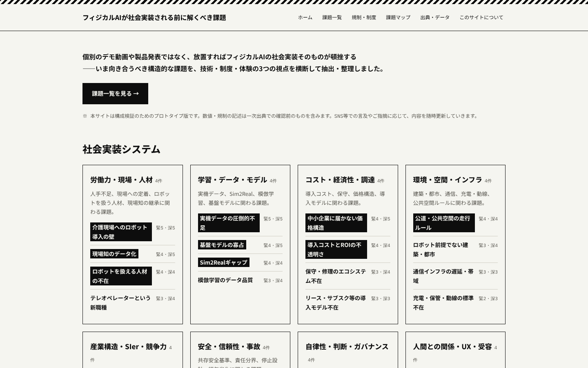Open the ロボットを扱える人材の不在 issue
This screenshot has height=368, width=588.
click(121, 276)
